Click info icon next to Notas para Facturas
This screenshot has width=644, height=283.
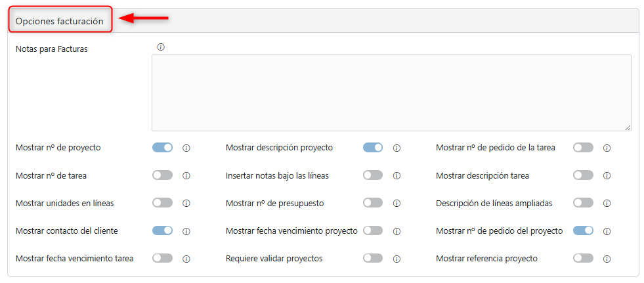(161, 47)
